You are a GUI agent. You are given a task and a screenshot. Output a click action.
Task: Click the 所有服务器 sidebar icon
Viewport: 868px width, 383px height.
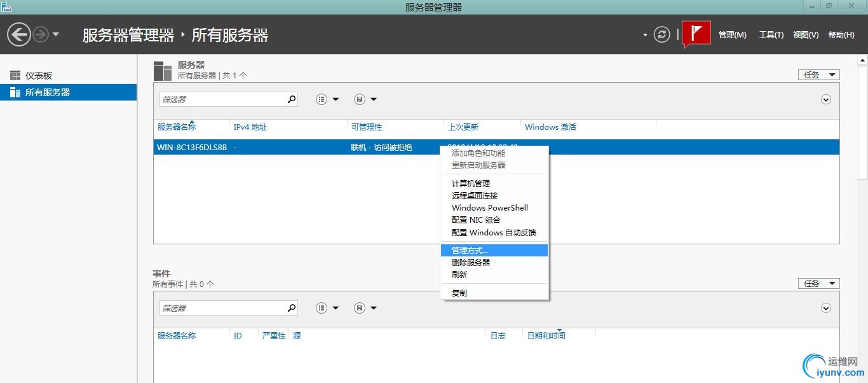coord(15,92)
